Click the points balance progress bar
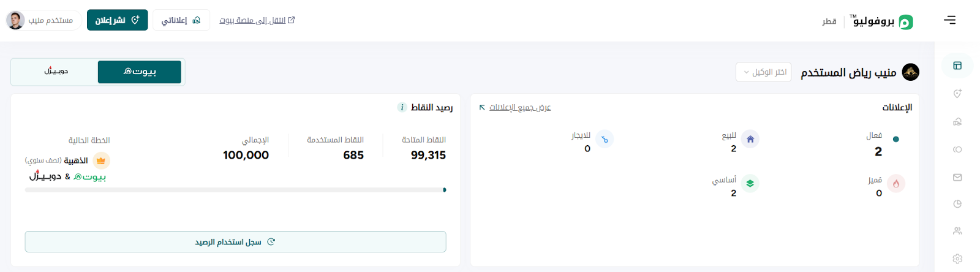 click(235, 190)
